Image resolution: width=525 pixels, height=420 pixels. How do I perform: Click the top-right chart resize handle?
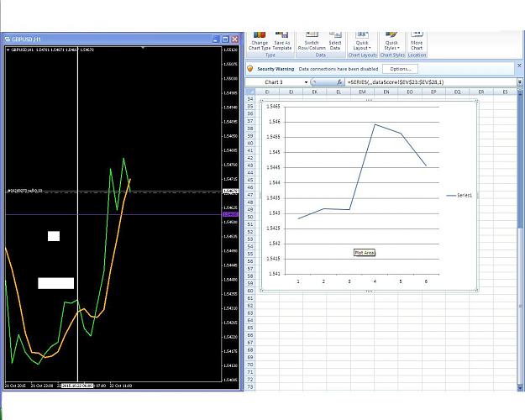click(477, 101)
